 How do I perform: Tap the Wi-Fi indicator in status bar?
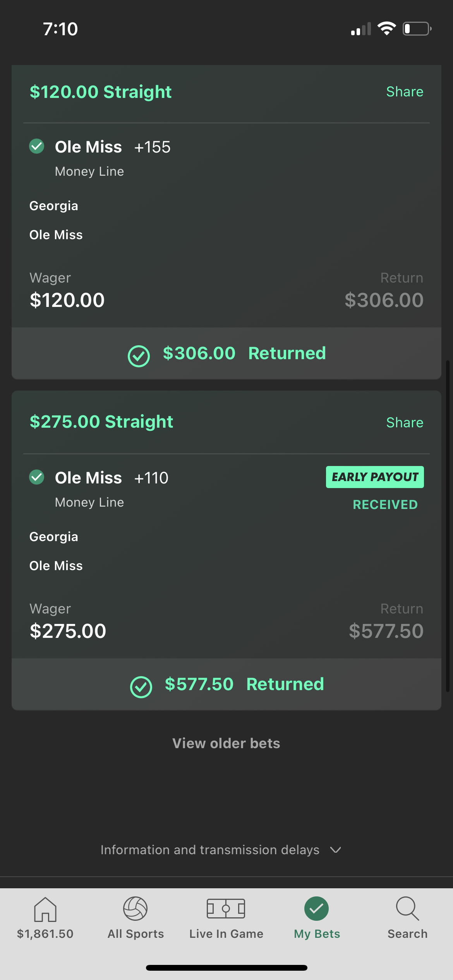coord(386,28)
